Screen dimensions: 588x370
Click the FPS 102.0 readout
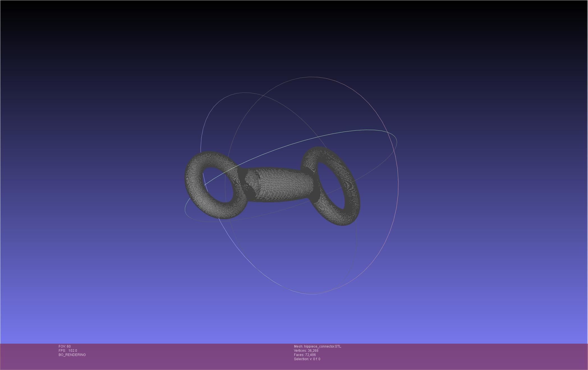(x=68, y=351)
